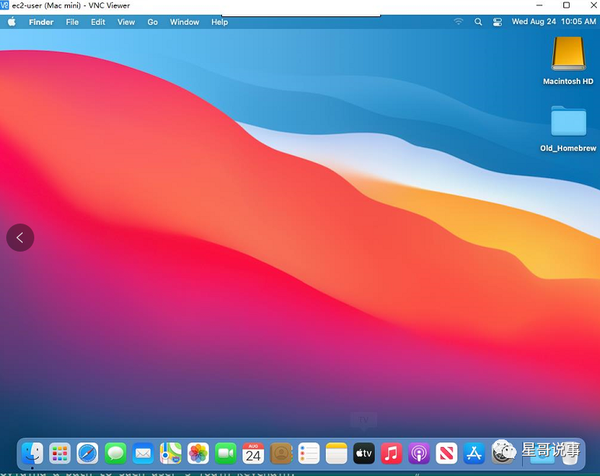
Task: Open Notes from the Dock
Action: (x=336, y=453)
